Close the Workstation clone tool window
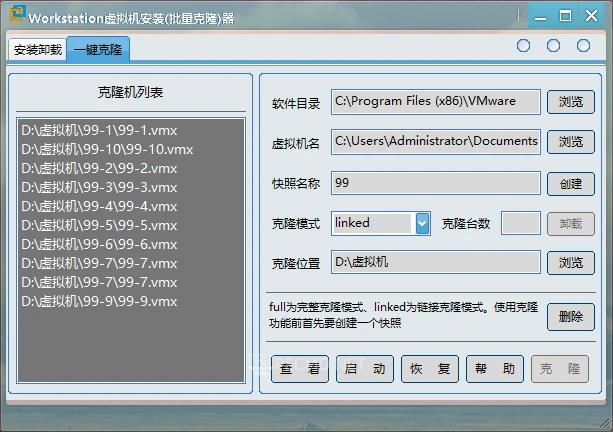Screen dimensions: 613x432 point(591,16)
